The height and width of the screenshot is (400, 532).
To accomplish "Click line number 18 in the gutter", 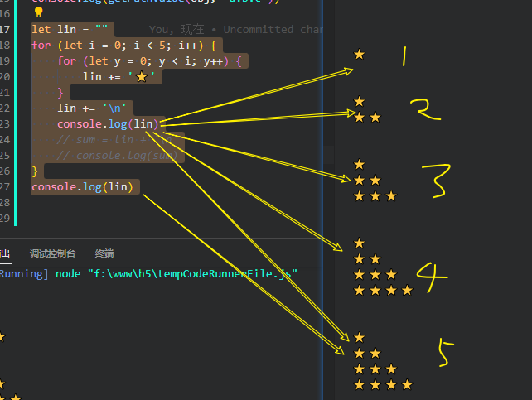I will (x=5, y=45).
